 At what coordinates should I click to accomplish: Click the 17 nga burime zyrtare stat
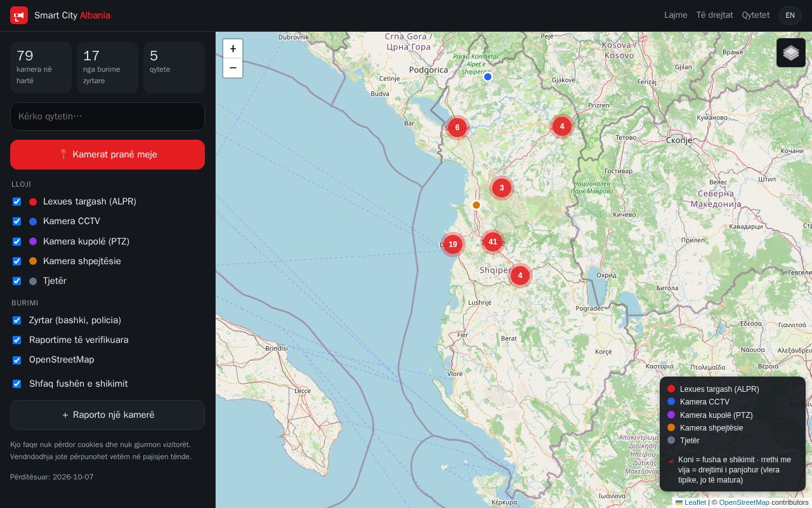pos(107,67)
